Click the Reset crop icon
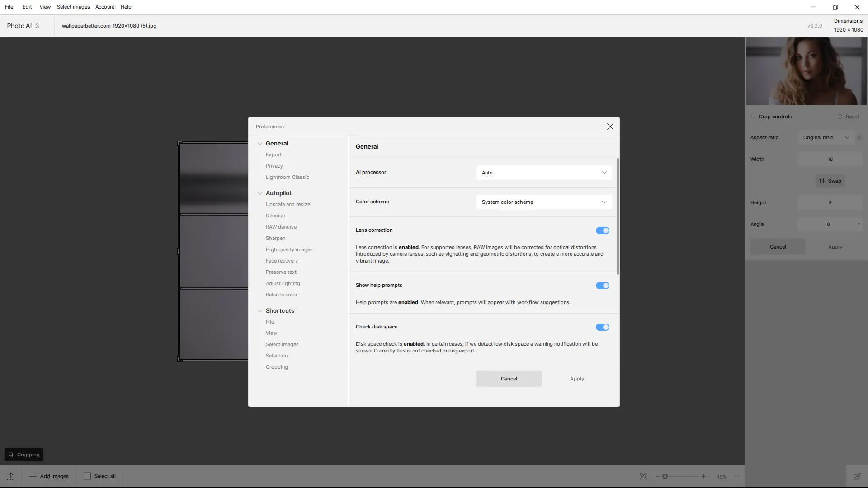 (840, 117)
